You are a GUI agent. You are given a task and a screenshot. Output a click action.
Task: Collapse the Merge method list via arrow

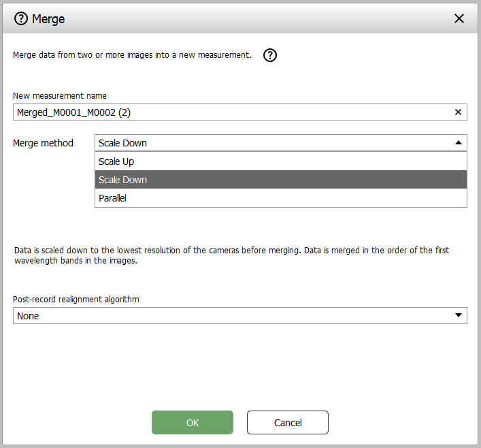pos(458,143)
